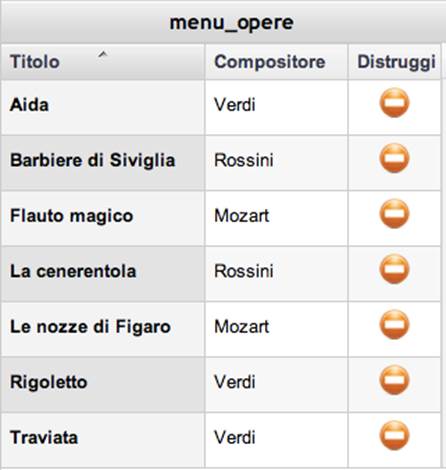Sort by the Titolo column header
The width and height of the screenshot is (446, 470).
[x=103, y=62]
